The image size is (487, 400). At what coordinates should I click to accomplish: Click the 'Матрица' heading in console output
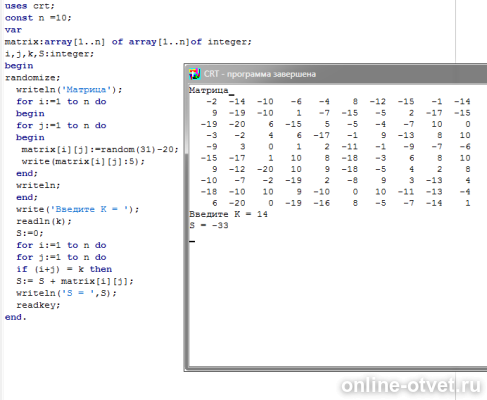click(x=209, y=90)
